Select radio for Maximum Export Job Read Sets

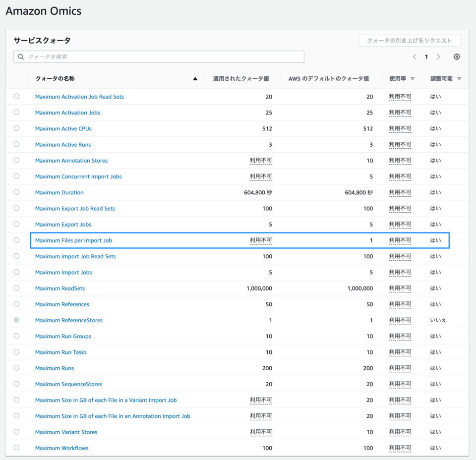pos(16,208)
